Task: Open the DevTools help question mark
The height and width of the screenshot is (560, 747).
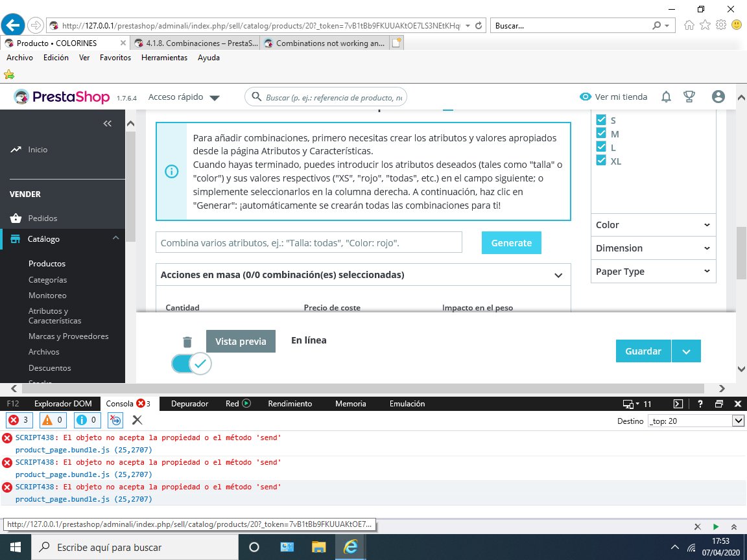Action: (x=700, y=404)
